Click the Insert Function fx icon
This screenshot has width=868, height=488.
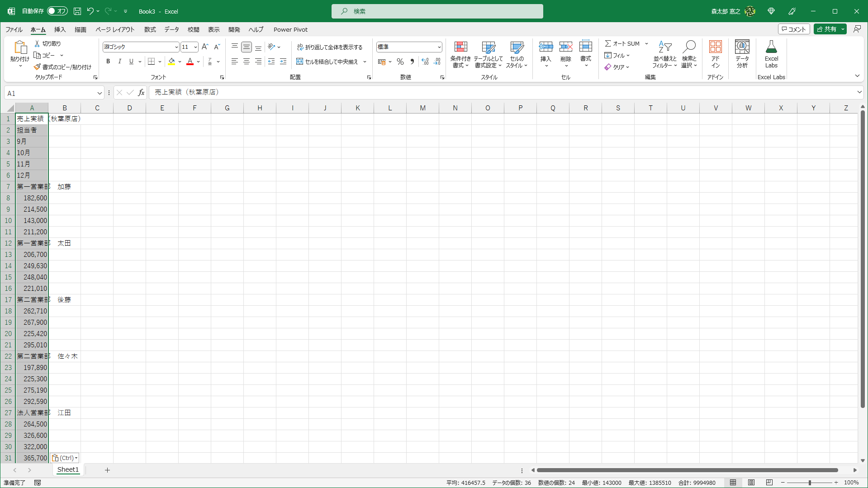[141, 93]
